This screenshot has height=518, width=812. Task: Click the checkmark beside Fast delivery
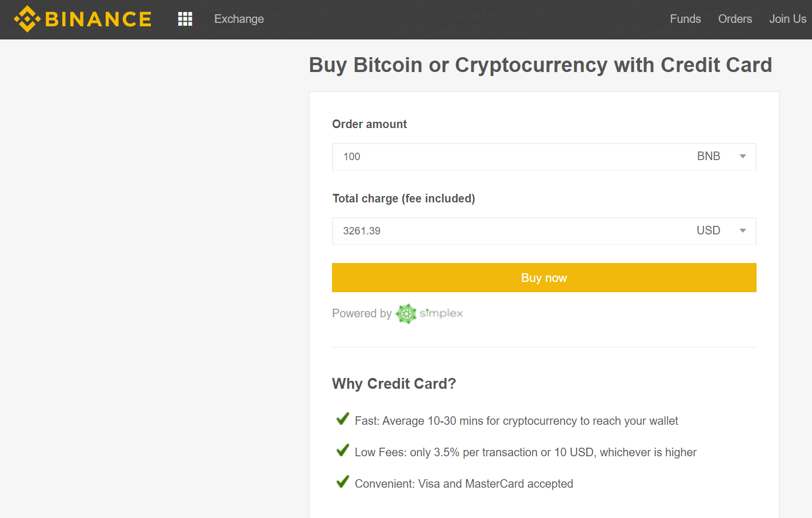click(343, 419)
